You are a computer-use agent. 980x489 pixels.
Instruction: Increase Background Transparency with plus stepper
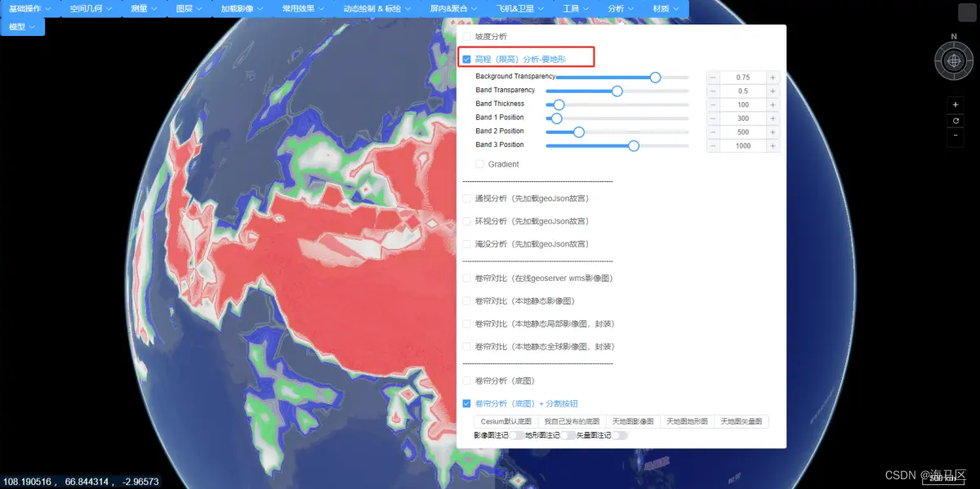point(773,78)
